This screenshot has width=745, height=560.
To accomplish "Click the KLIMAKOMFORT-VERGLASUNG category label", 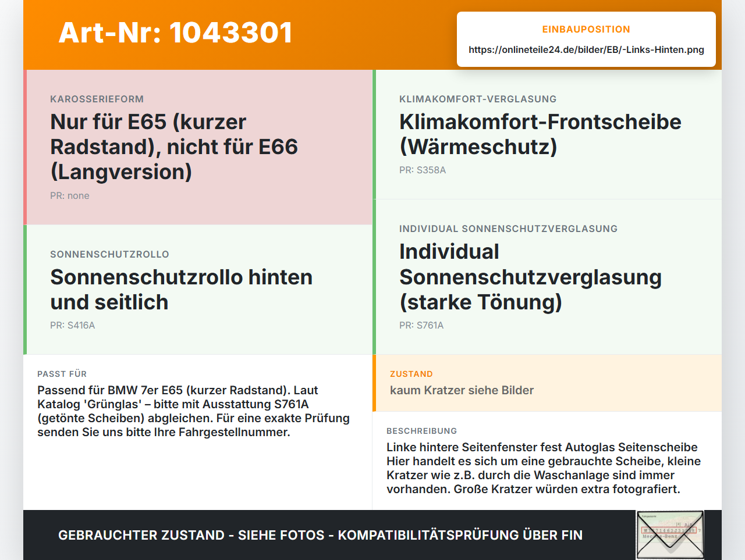I will [478, 99].
